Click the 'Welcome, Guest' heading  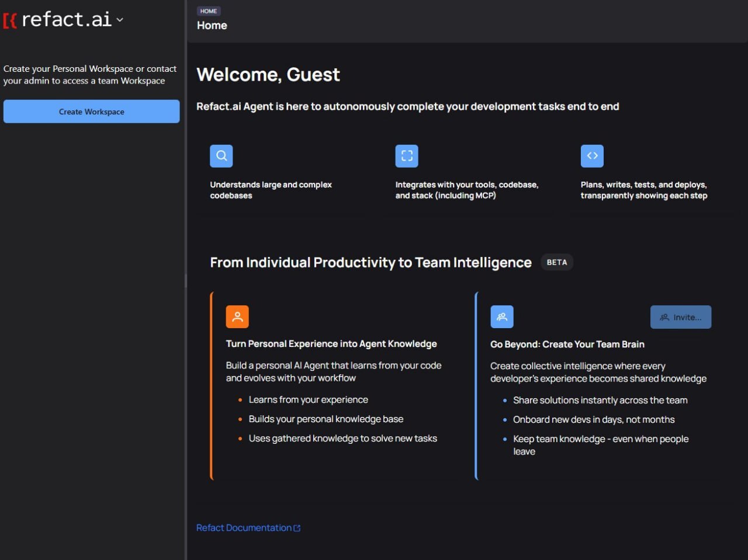tap(268, 75)
